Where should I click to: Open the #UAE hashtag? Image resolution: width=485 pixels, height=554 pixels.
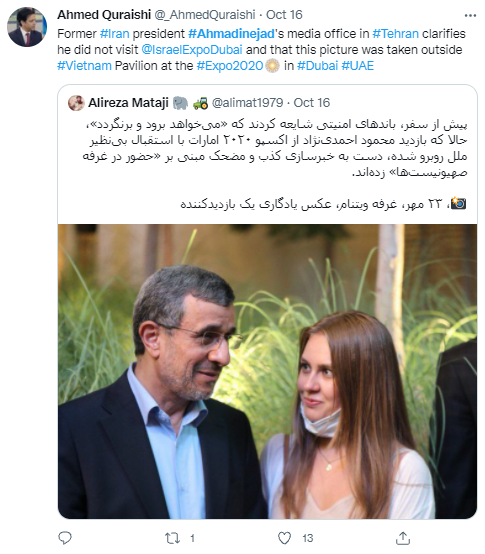tap(357, 66)
